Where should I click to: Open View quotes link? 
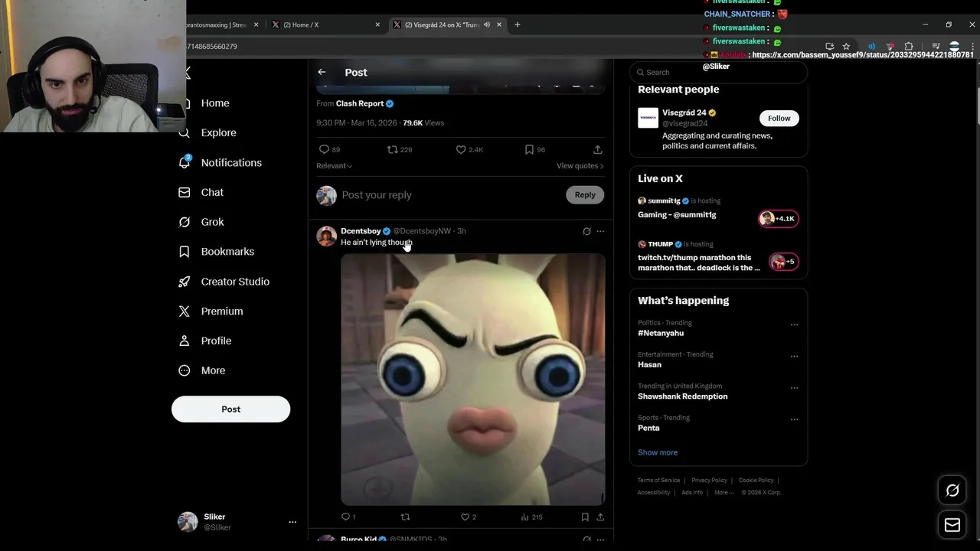[x=580, y=166]
